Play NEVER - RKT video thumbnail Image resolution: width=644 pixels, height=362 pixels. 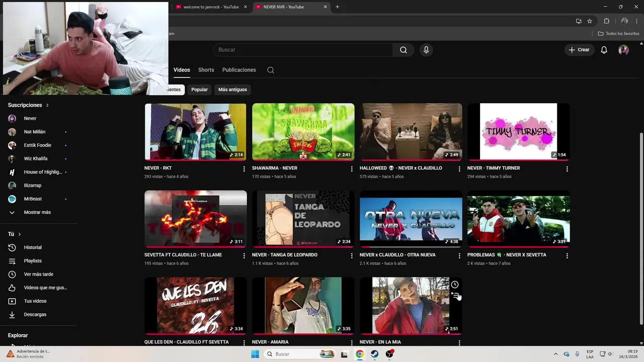[195, 132]
